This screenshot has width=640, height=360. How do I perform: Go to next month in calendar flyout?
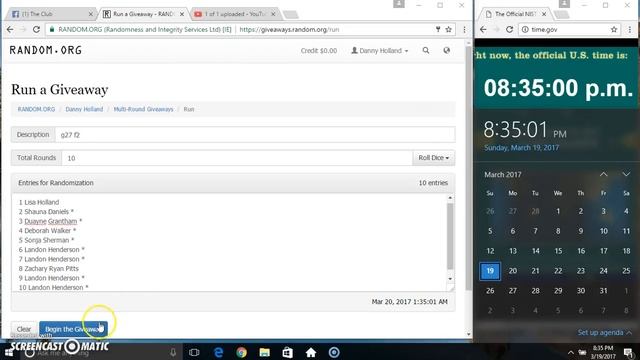click(x=626, y=174)
